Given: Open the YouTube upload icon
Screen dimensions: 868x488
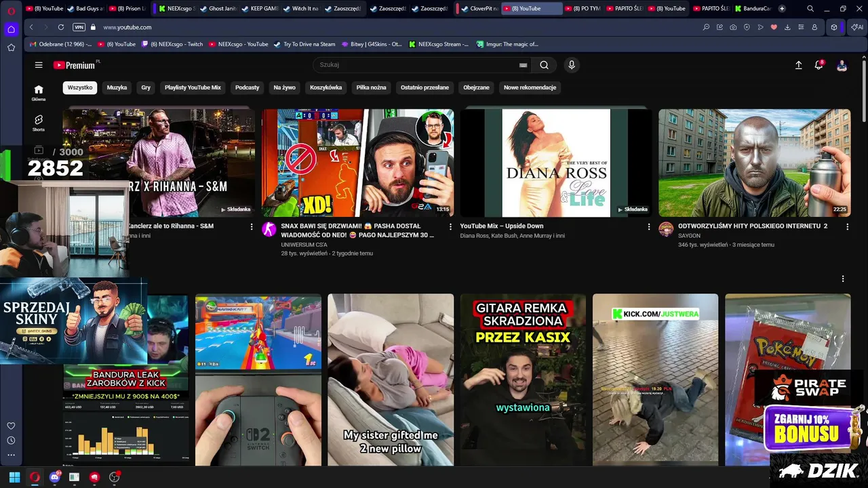Looking at the screenshot, I should point(798,65).
